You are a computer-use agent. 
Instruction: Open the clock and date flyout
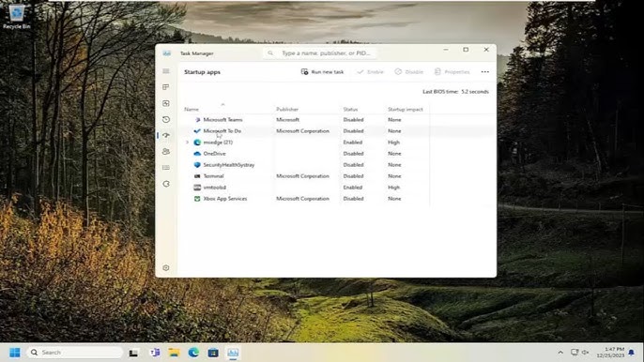pyautogui.click(x=611, y=353)
